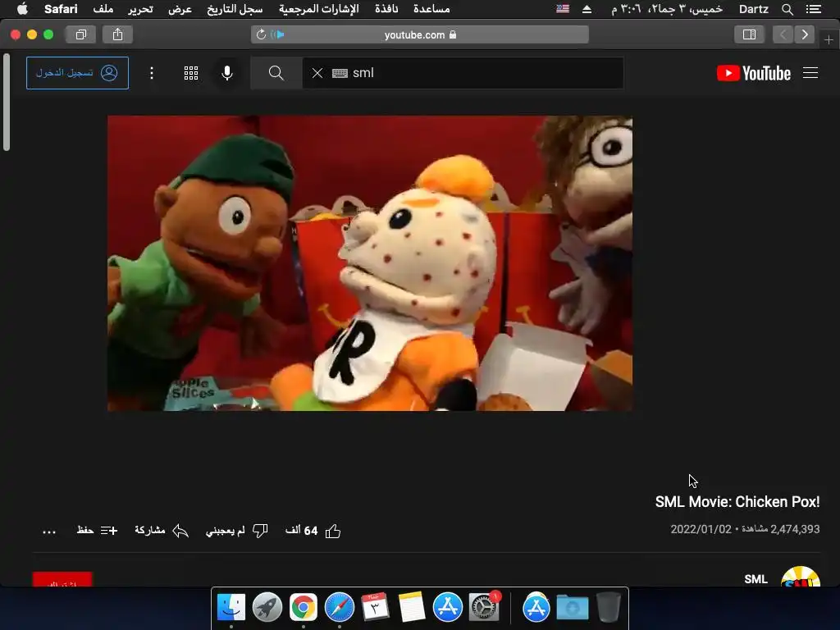Click the red subscribe button
Image resolution: width=840 pixels, height=630 pixels.
click(62, 580)
